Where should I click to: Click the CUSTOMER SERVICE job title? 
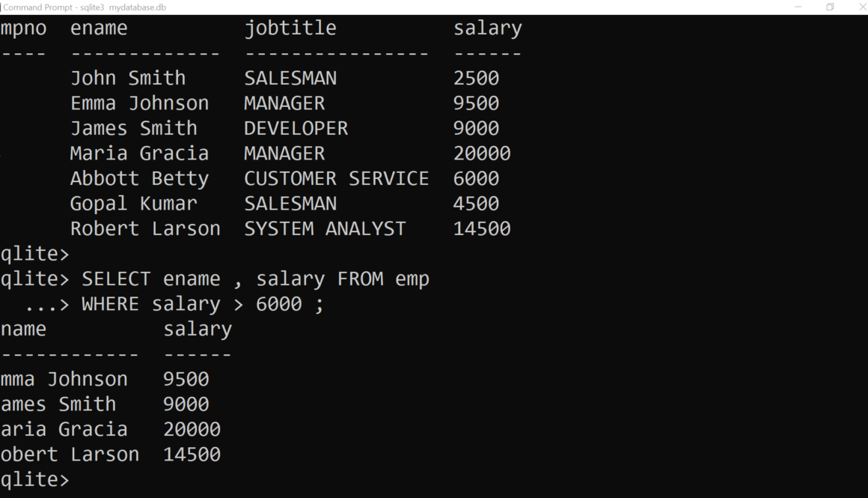coord(336,178)
